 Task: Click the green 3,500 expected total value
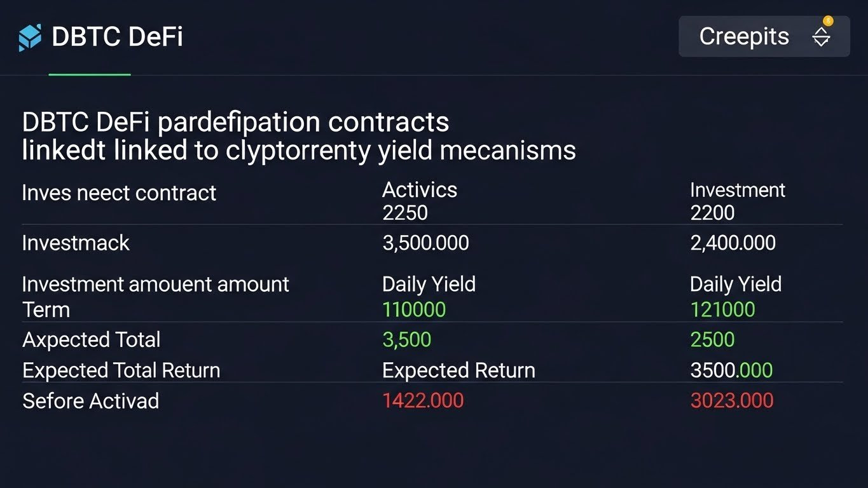click(x=406, y=340)
